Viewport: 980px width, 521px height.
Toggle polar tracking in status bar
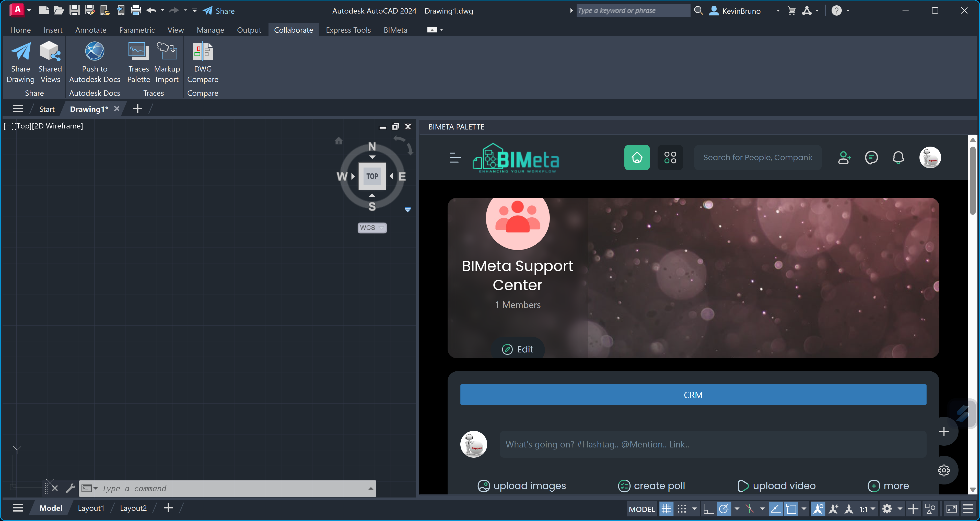pos(724,509)
